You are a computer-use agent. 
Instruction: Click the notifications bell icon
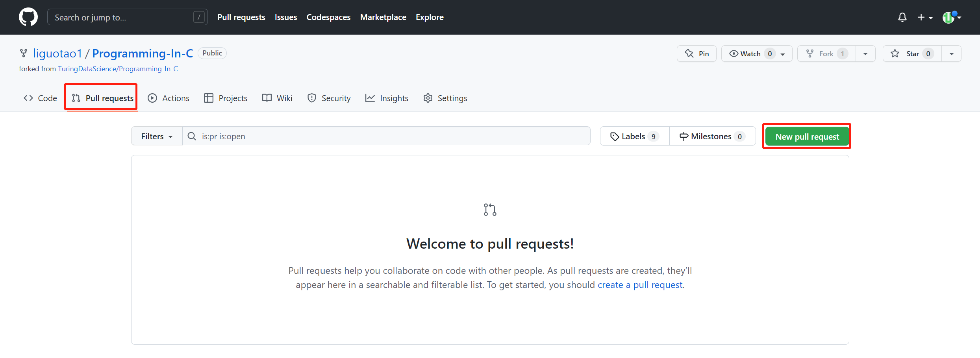902,17
